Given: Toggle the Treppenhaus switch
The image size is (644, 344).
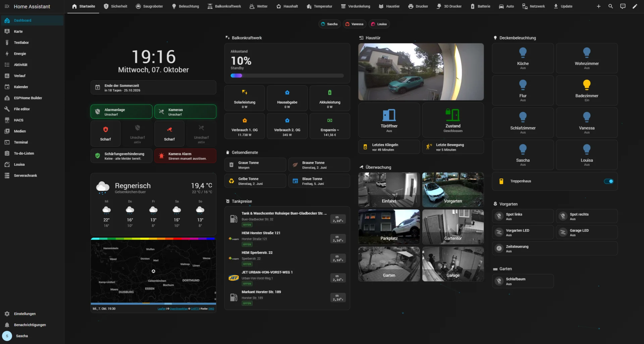Looking at the screenshot, I should pos(608,181).
